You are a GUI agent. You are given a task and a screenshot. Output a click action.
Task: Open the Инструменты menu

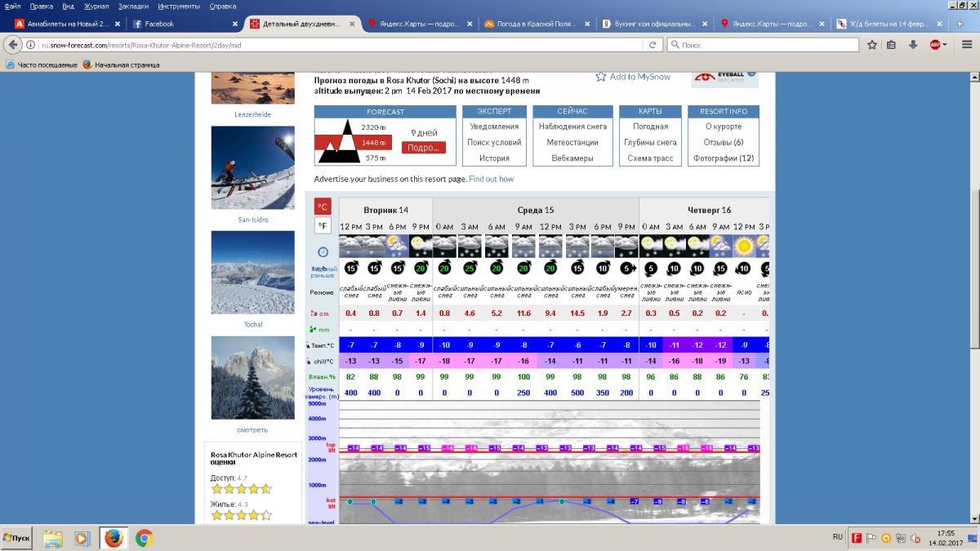[179, 6]
